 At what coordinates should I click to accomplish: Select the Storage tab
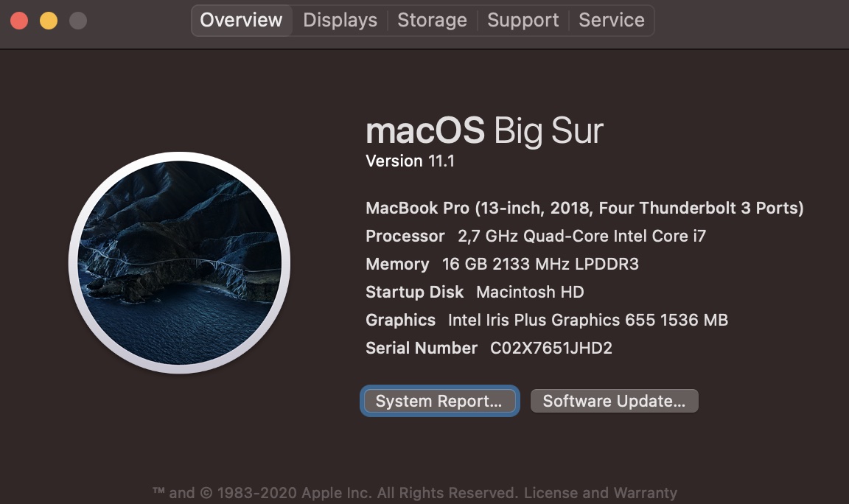click(432, 21)
